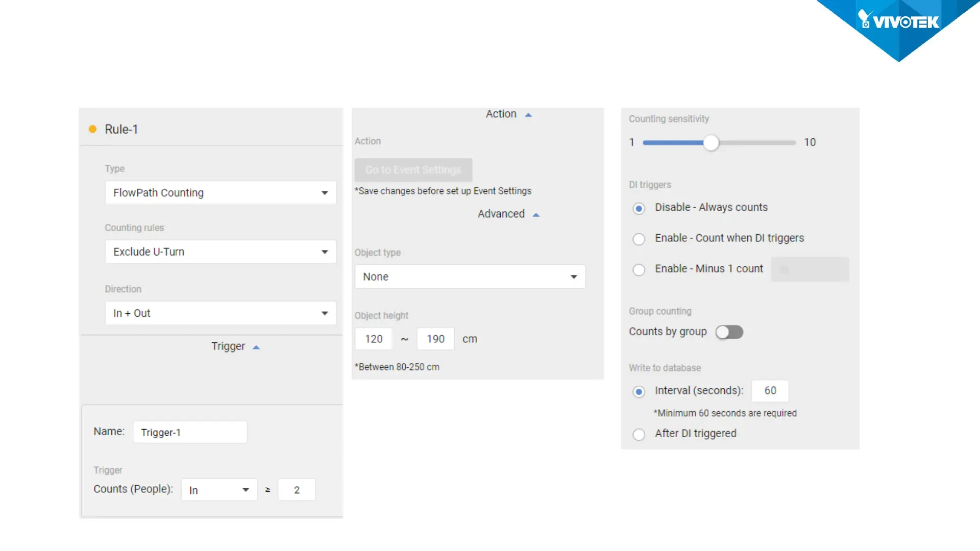
Task: Click the Counting sensitivity slider handle
Action: (711, 143)
